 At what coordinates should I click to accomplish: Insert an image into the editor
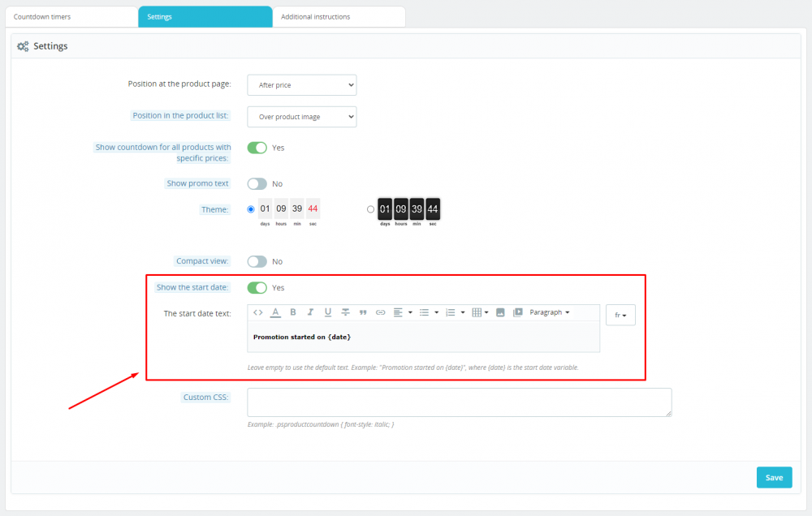499,312
